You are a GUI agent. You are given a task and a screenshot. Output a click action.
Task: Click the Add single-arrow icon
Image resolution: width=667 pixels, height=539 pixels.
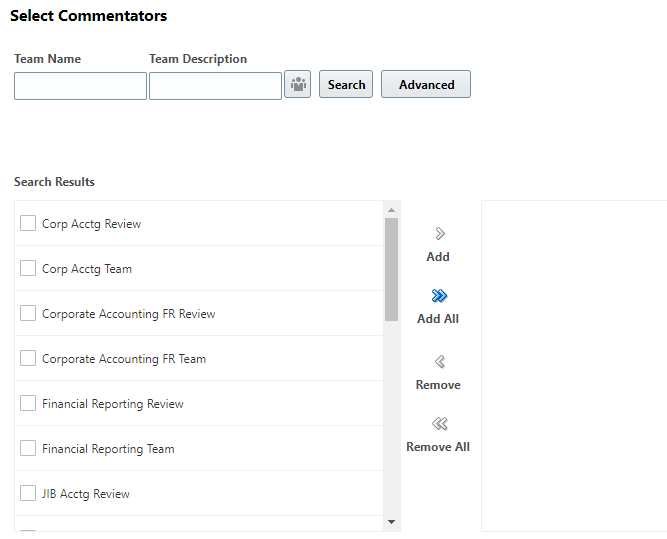(440, 234)
